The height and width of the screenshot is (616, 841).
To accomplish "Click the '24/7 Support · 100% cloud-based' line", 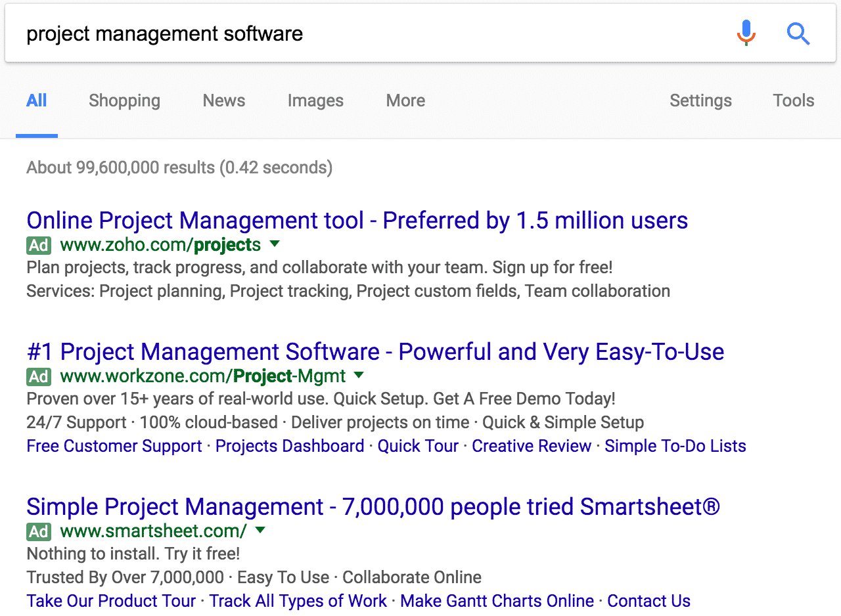I will pyautogui.click(x=335, y=422).
